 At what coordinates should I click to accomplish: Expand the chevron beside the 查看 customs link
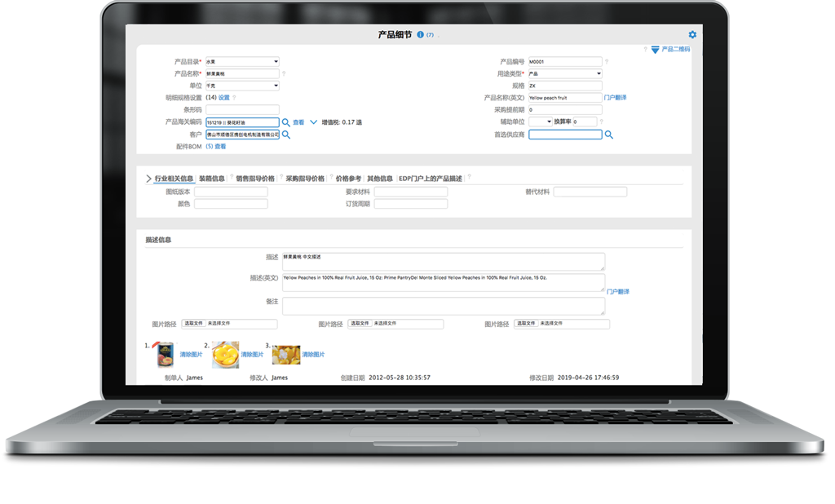(x=314, y=122)
